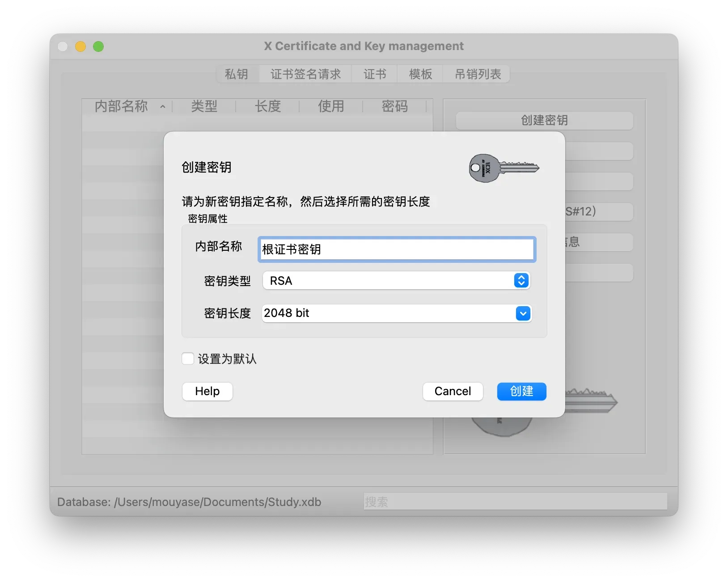The image size is (728, 582).
Task: Click the large key image in right panel
Action: tap(590, 402)
